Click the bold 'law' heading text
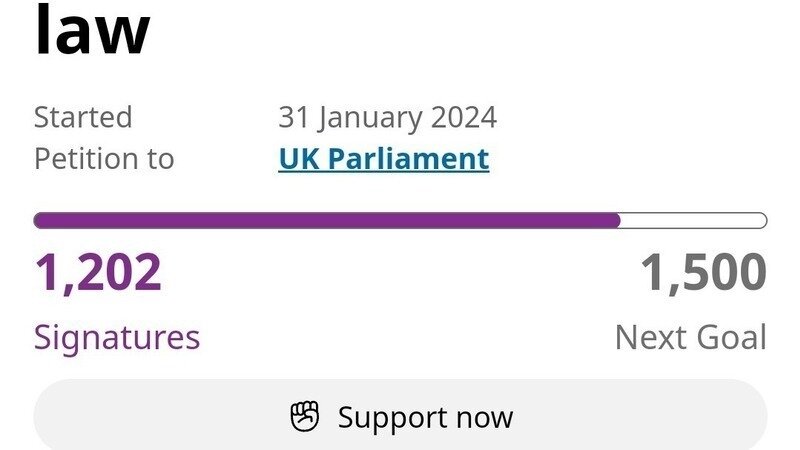 coord(92,32)
